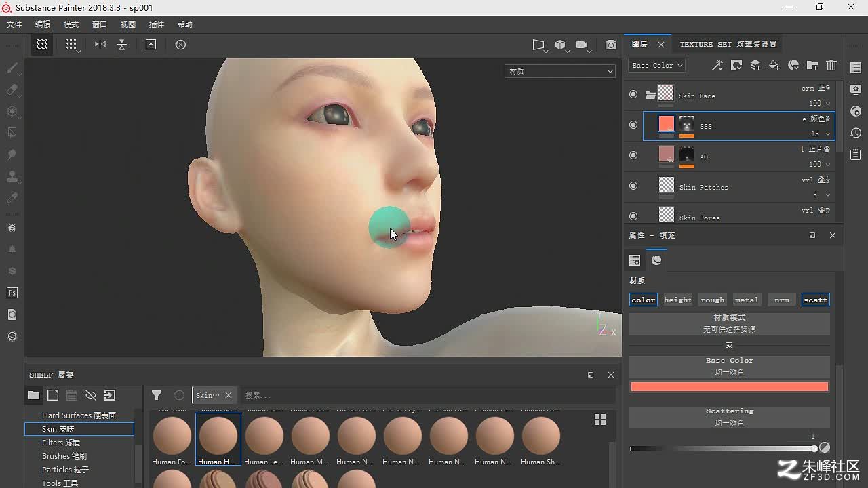Hide the AO layer
The width and height of the screenshot is (868, 488).
pos(633,155)
